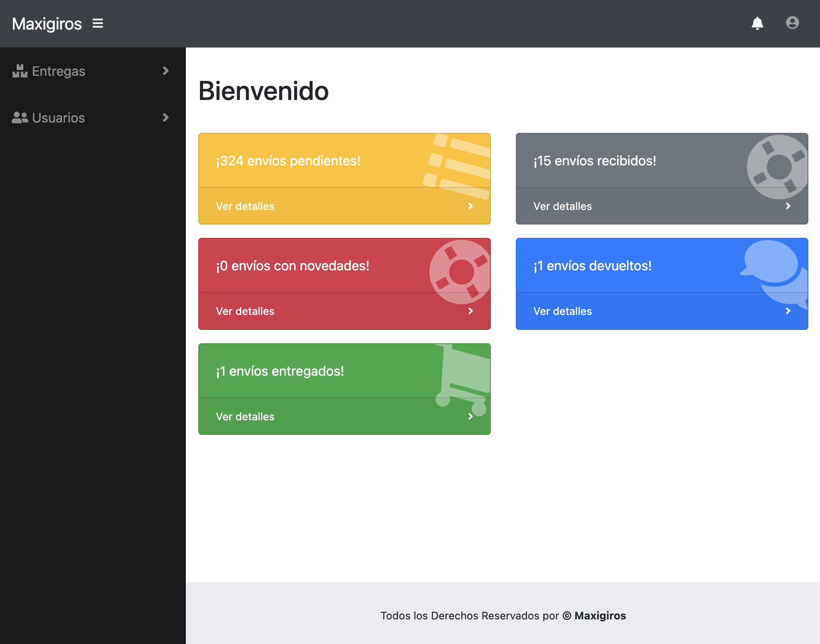Open Ver detalles for envíos devueltos

[562, 311]
